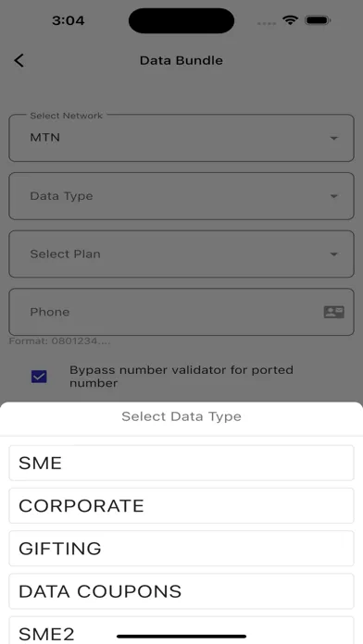Image resolution: width=363 pixels, height=644 pixels.
Task: Tap the battery status icon
Action: pyautogui.click(x=319, y=20)
